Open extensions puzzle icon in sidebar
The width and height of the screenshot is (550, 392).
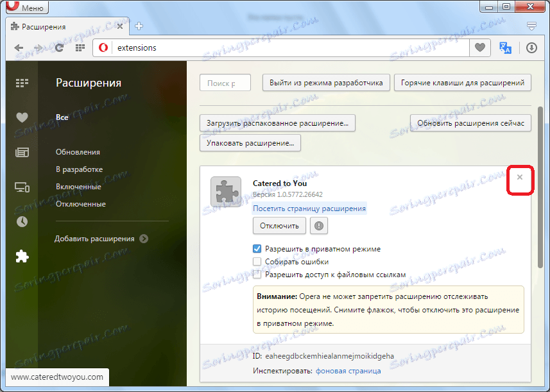pos(22,257)
